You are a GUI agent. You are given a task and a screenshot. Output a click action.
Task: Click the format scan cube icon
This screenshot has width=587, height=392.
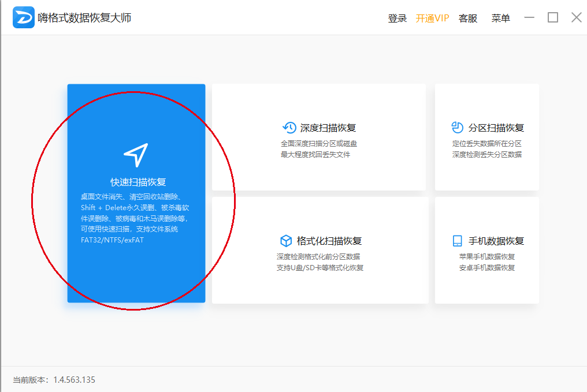click(x=286, y=241)
